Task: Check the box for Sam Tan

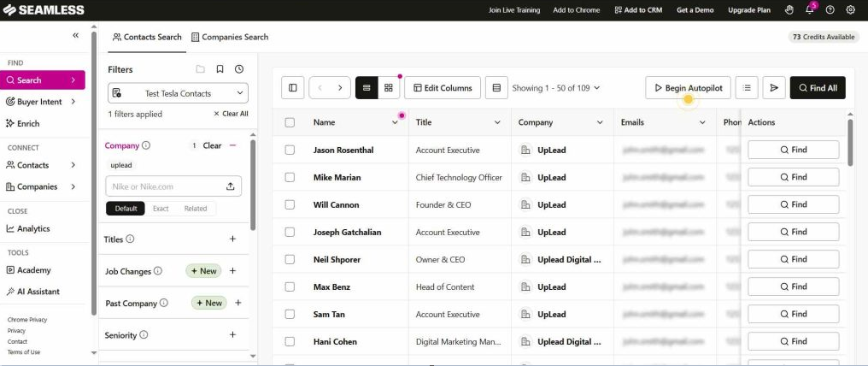Action: point(290,314)
